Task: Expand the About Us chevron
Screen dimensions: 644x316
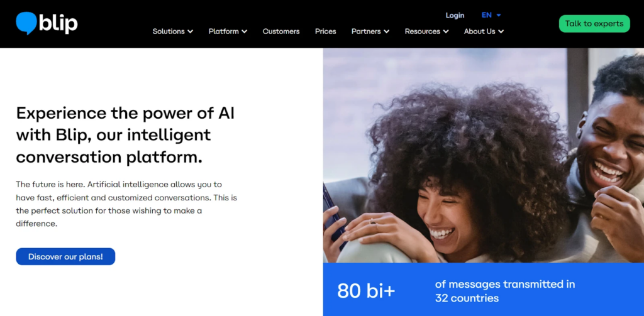Action: [501, 31]
